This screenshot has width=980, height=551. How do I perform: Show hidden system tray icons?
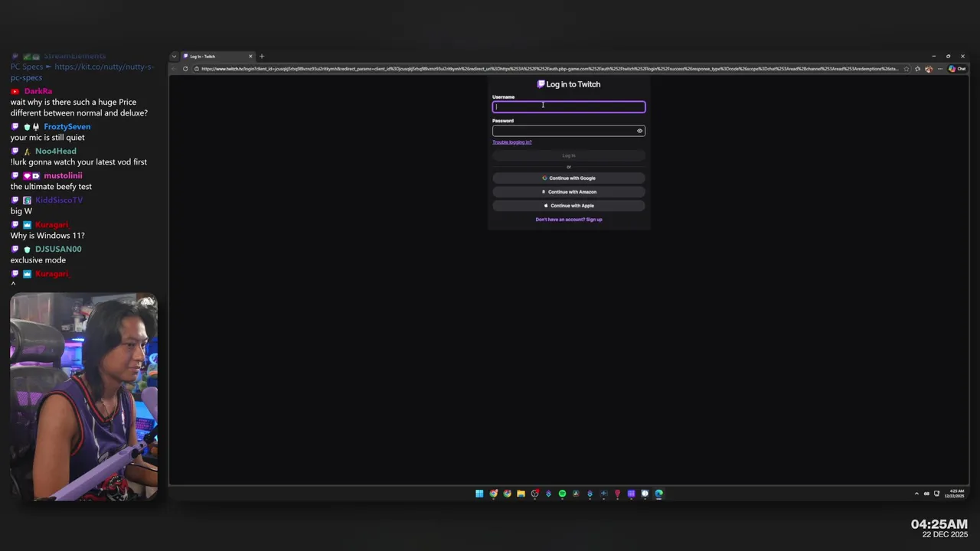pyautogui.click(x=916, y=494)
